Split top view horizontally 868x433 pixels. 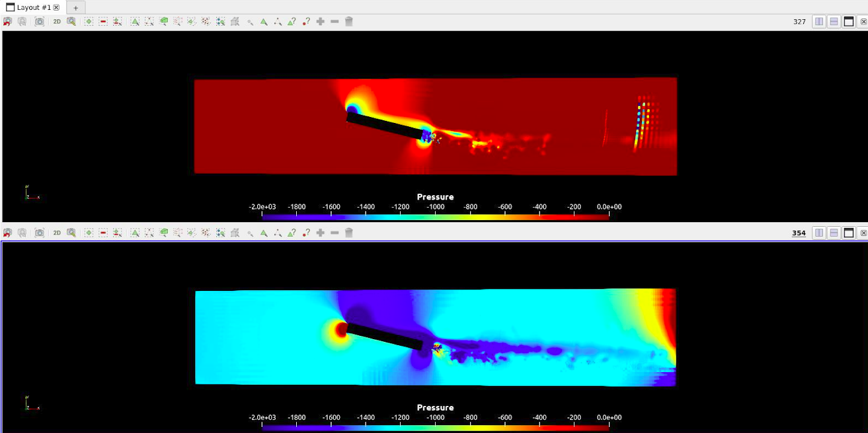point(820,22)
